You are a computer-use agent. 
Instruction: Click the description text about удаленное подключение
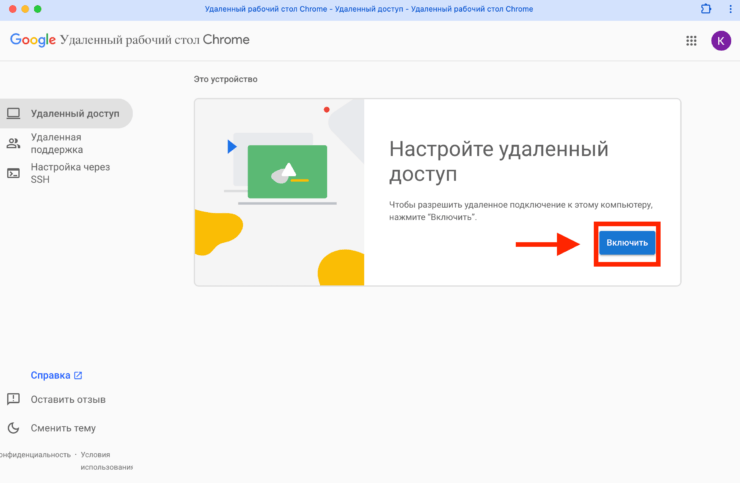pyautogui.click(x=521, y=211)
